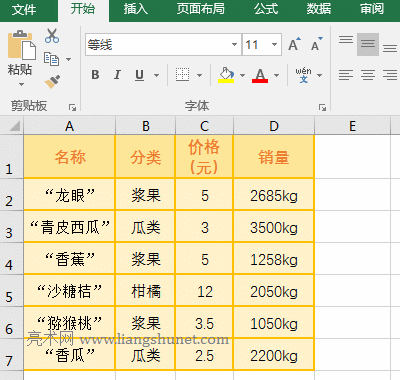The height and width of the screenshot is (380, 400).
Task: Align text to top
Action: click(346, 41)
